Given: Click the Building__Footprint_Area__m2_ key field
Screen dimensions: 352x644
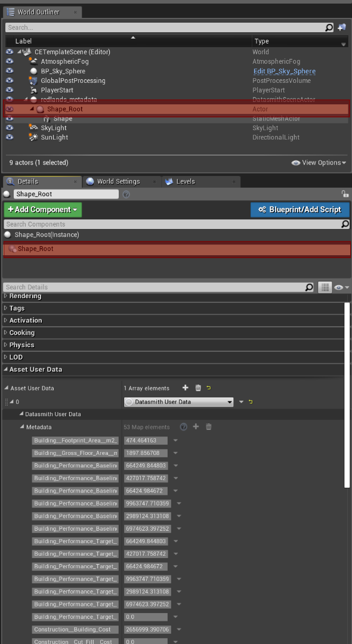Looking at the screenshot, I should click(75, 441).
